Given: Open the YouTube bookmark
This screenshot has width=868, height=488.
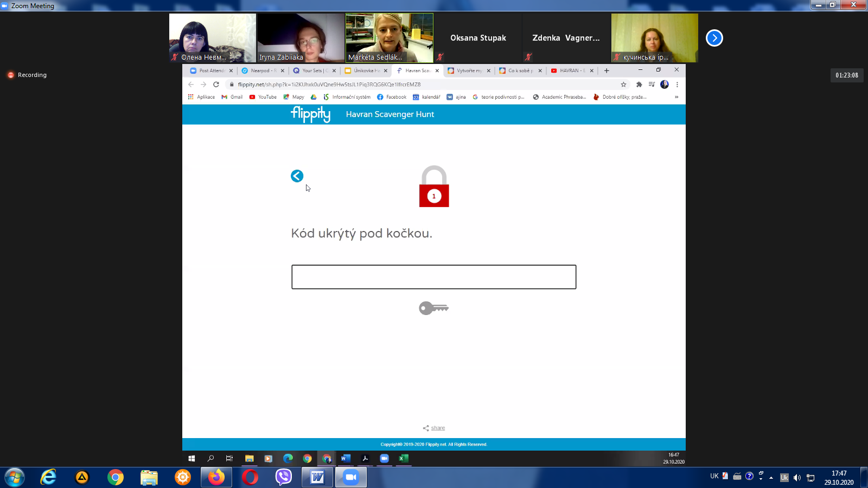Looking at the screenshot, I should [x=263, y=97].
